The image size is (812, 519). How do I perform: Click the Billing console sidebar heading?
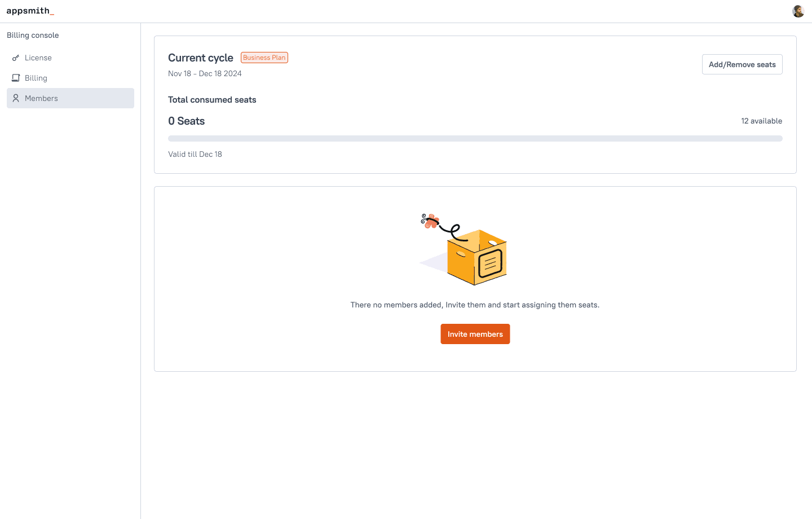tap(33, 35)
